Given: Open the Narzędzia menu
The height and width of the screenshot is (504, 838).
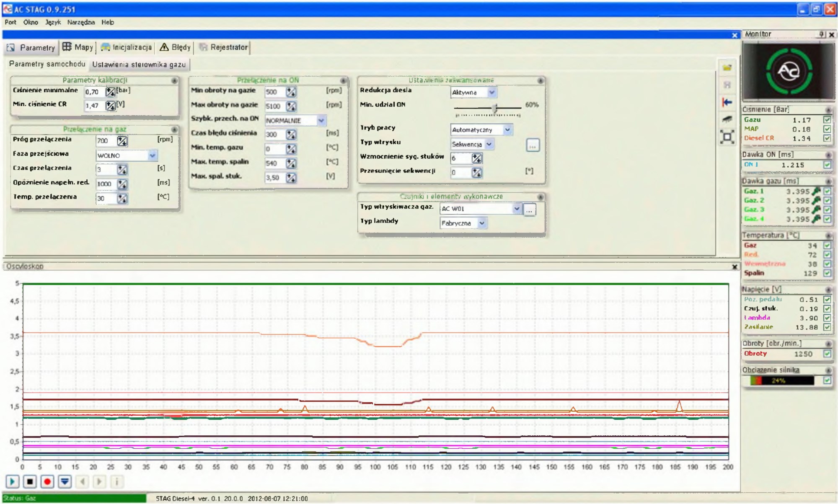Looking at the screenshot, I should click(x=81, y=22).
